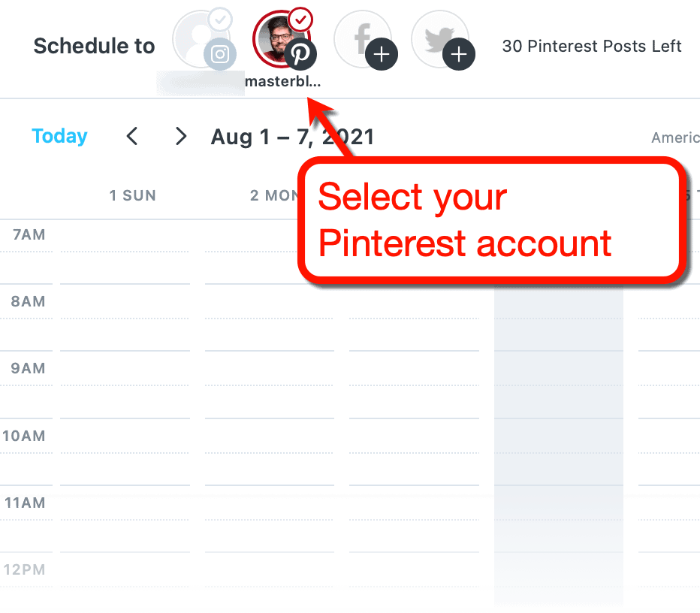Image resolution: width=700 pixels, height=613 pixels.
Task: Toggle selection checkmark on the Pinterest account
Action: click(x=300, y=20)
